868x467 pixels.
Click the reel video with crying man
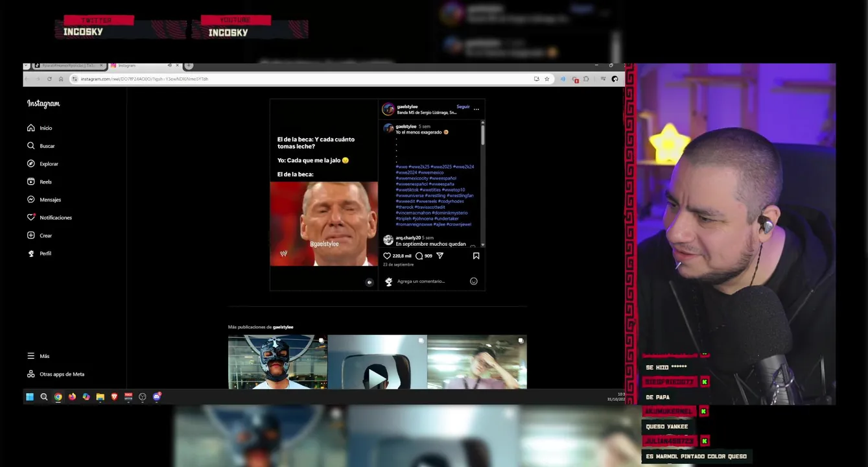tap(323, 224)
